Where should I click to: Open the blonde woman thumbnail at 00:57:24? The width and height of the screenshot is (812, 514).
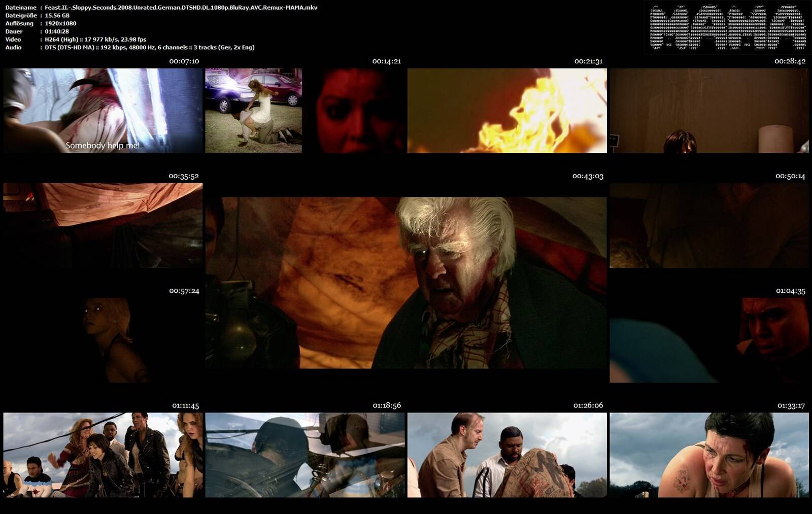103,340
